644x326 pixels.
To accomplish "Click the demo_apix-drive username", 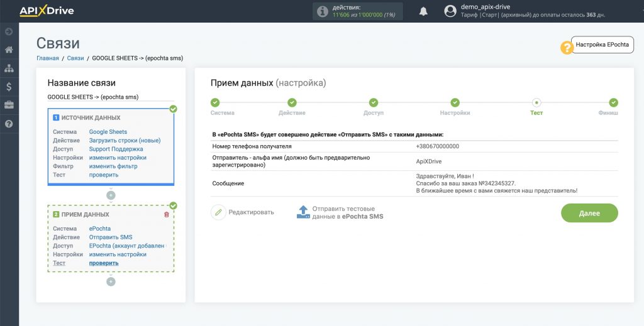I will 486,7.
